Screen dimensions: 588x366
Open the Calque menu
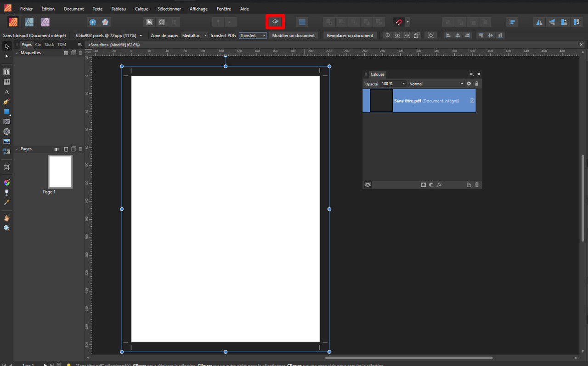141,9
